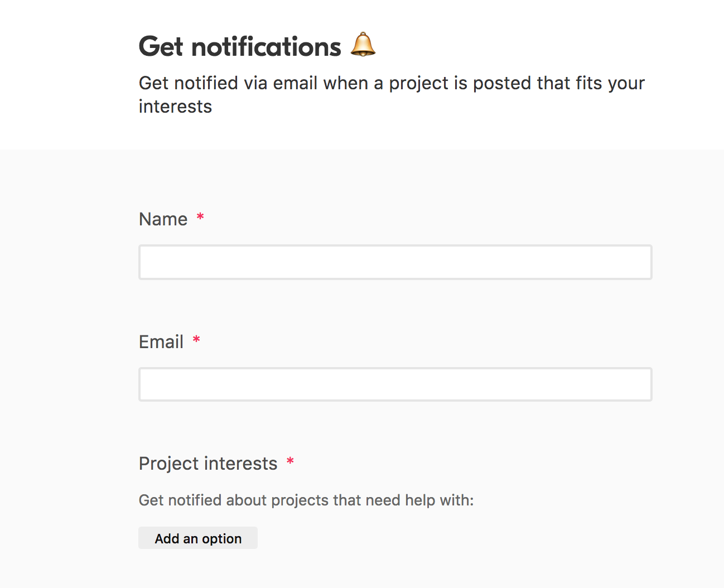Click the Project interests label
Viewport: 724px width, 588px height.
[x=208, y=463]
